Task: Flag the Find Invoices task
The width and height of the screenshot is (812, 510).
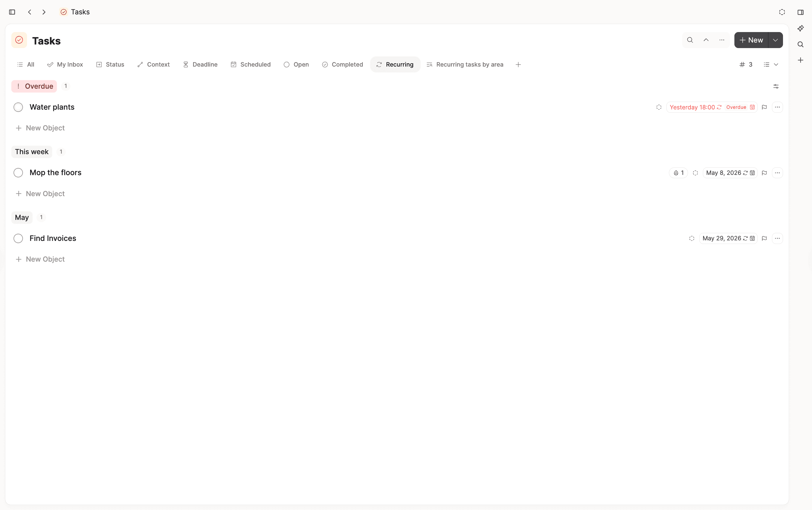Action: (x=764, y=238)
